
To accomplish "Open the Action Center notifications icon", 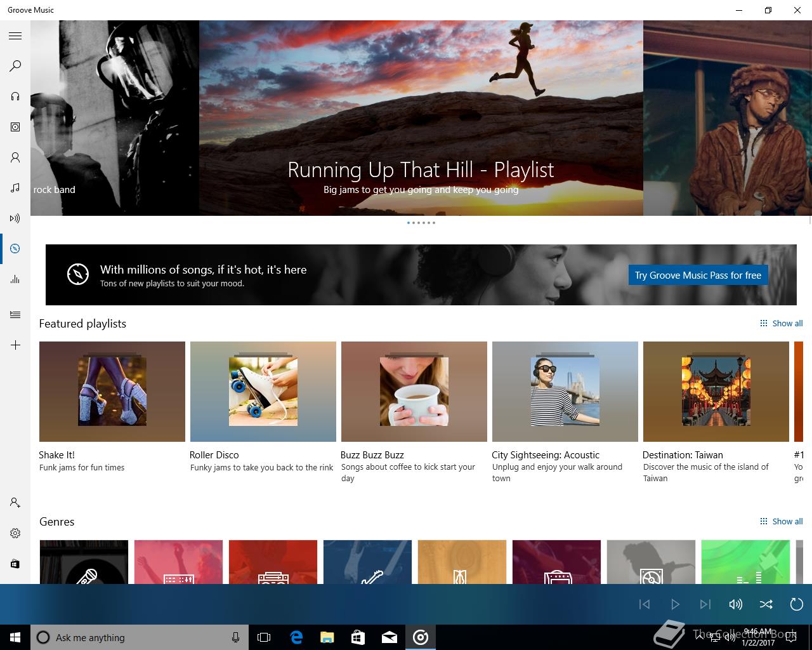I will (790, 638).
